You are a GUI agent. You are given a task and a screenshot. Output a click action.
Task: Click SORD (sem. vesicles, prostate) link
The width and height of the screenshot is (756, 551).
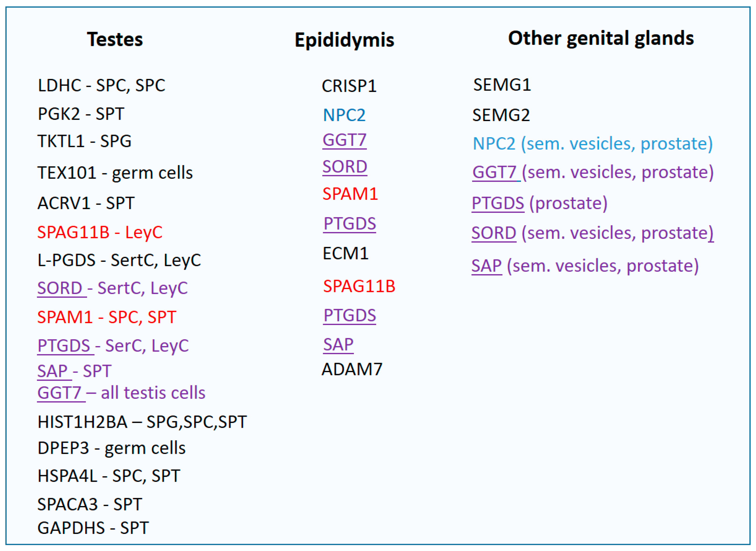[494, 233]
